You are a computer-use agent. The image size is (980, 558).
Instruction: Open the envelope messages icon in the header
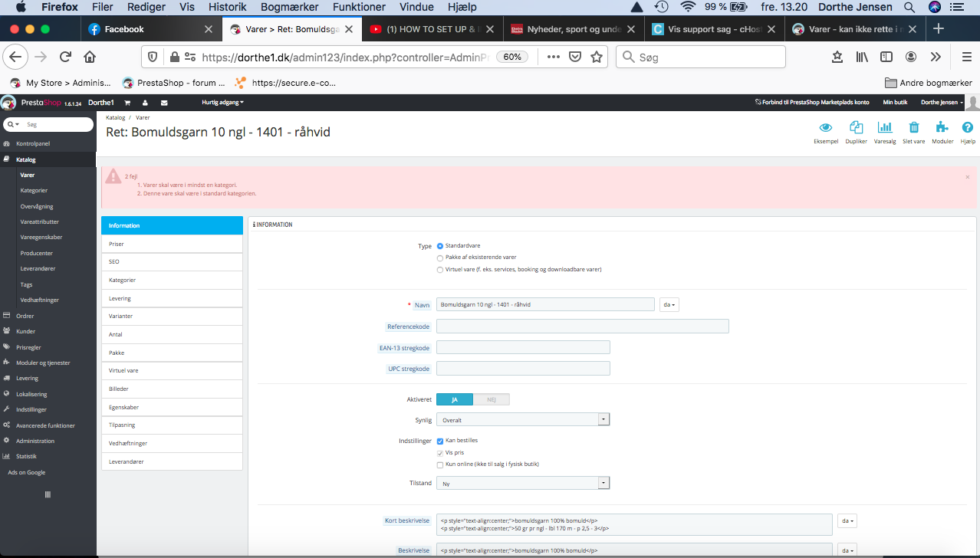tap(164, 103)
